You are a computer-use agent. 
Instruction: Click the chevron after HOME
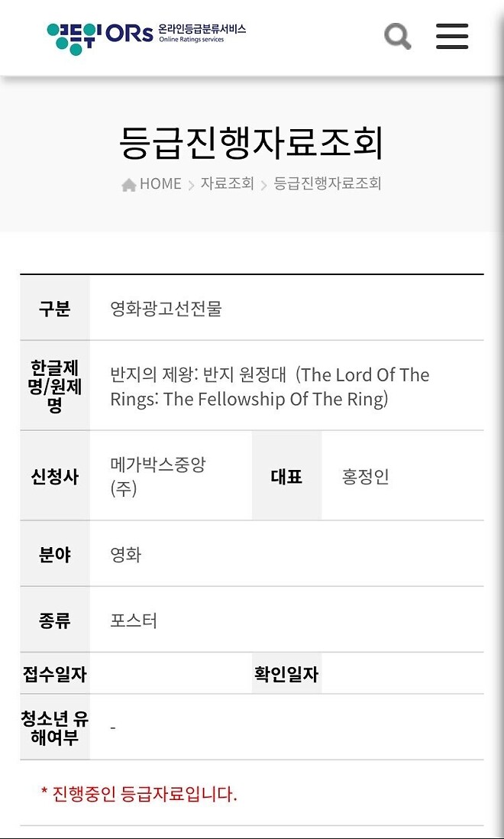pos(191,185)
